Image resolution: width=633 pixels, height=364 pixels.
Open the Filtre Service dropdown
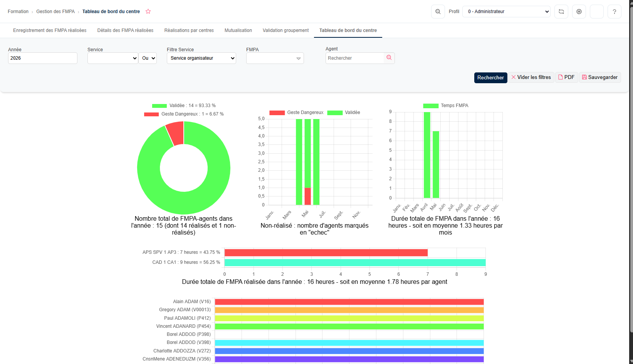[x=201, y=58]
